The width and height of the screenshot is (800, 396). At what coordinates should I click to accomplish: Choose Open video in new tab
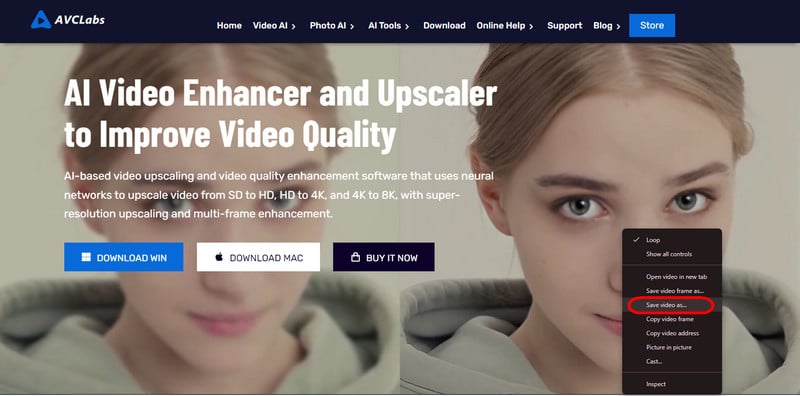[672, 277]
